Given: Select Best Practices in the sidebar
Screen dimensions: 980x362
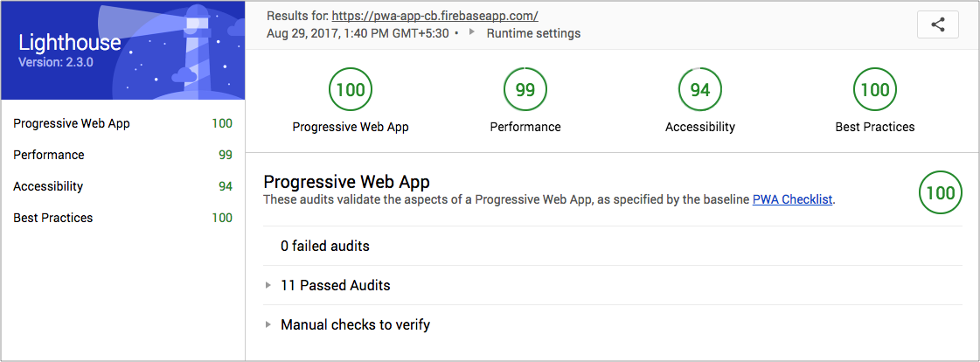Looking at the screenshot, I should tap(52, 218).
